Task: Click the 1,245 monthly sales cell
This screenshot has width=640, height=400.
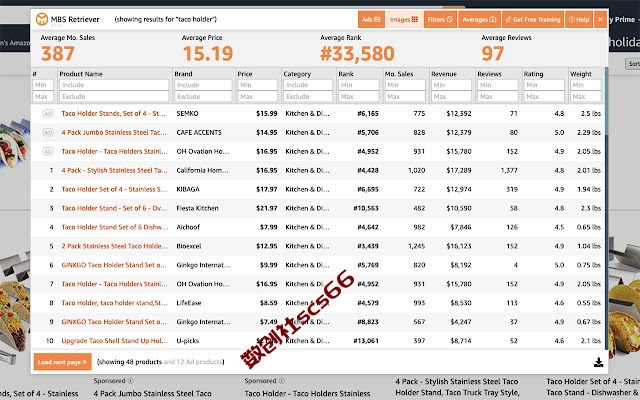Action: point(416,246)
